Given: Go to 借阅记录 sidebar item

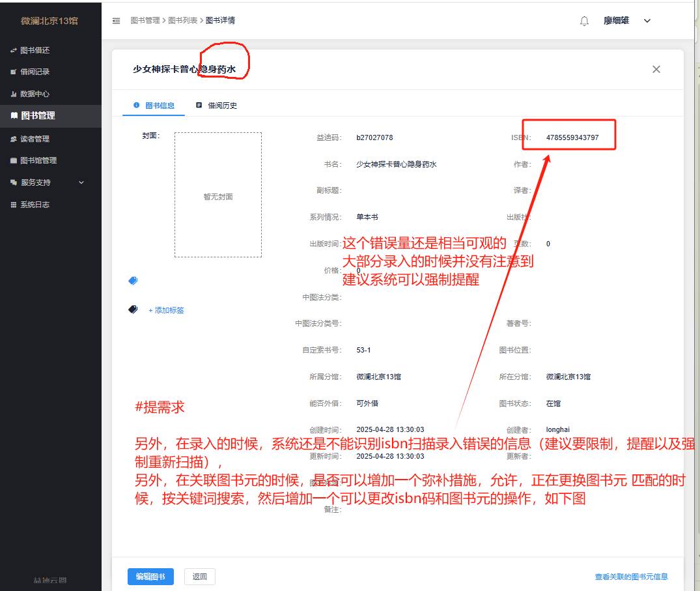Looking at the screenshot, I should tap(35, 72).
